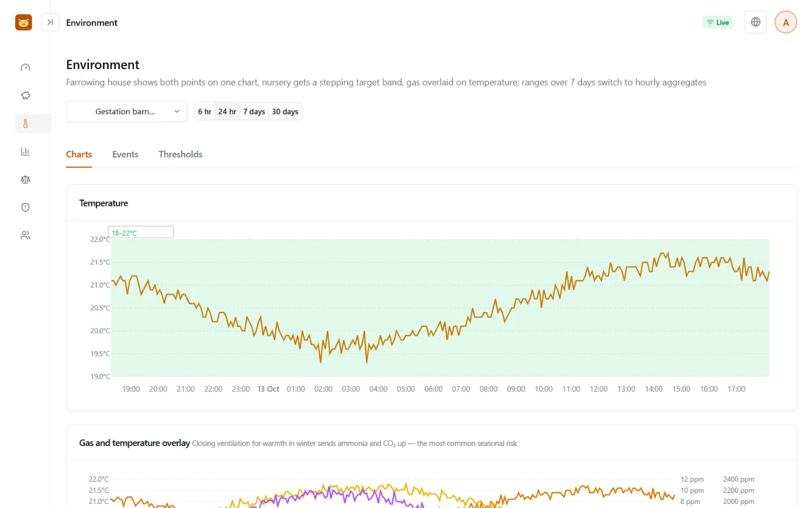Click the 19:00 axis label
This screenshot has height=508, width=812.
coord(130,389)
